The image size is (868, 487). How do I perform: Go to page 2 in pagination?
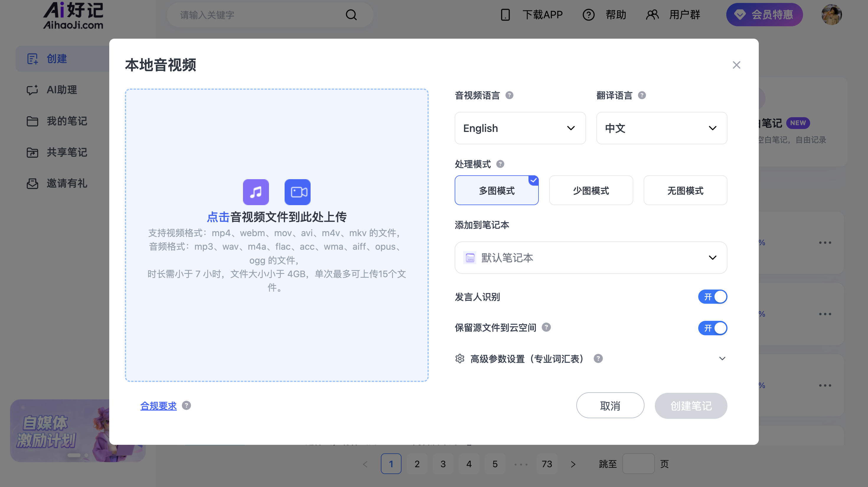click(x=417, y=464)
